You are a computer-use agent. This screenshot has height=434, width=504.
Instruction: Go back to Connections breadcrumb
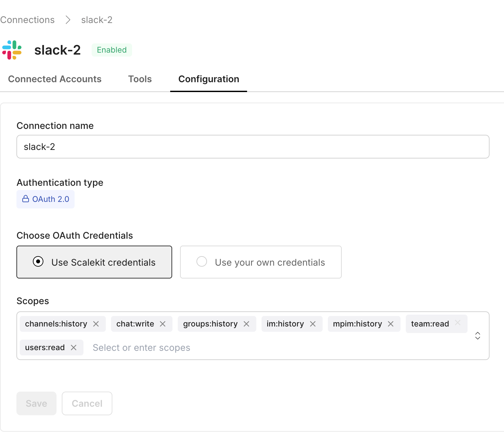pos(27,20)
